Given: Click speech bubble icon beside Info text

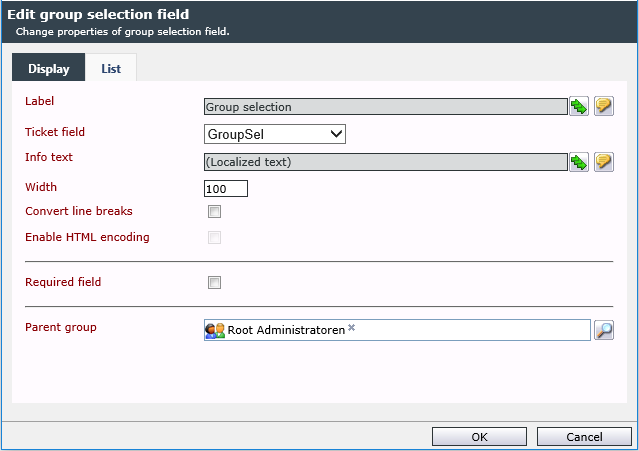Looking at the screenshot, I should click(604, 162).
